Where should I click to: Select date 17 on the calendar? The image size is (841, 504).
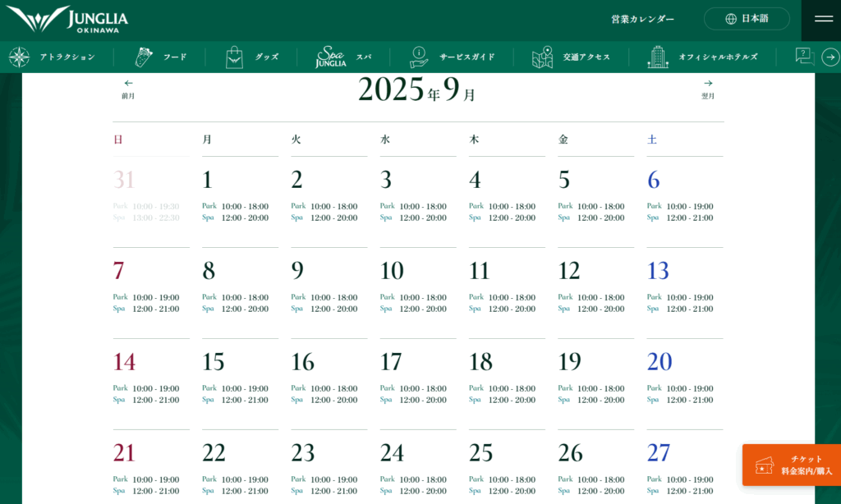pyautogui.click(x=391, y=362)
